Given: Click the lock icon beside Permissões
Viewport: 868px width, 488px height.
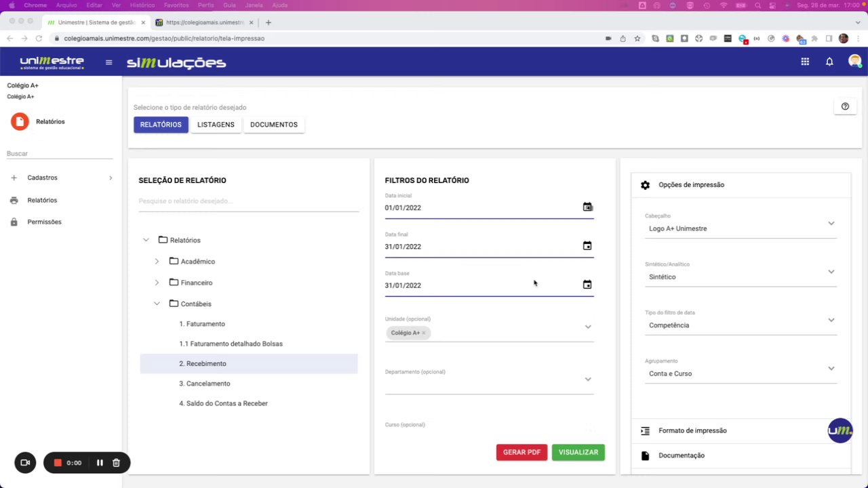Looking at the screenshot, I should (14, 222).
